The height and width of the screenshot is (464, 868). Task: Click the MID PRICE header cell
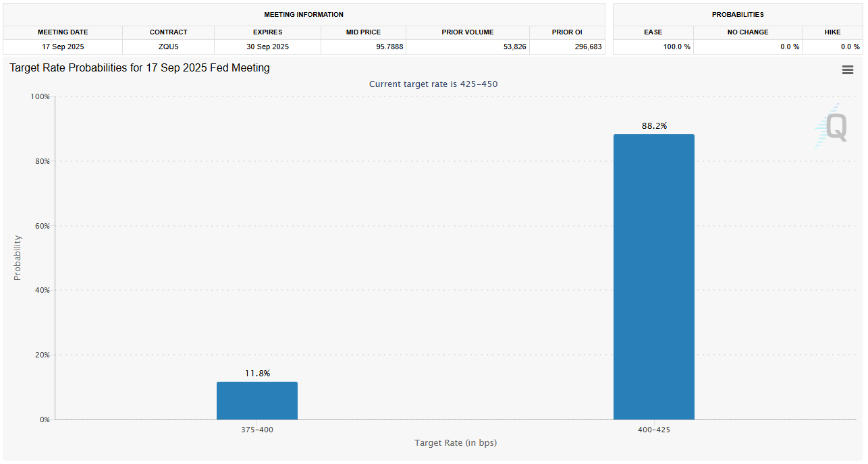pos(362,32)
